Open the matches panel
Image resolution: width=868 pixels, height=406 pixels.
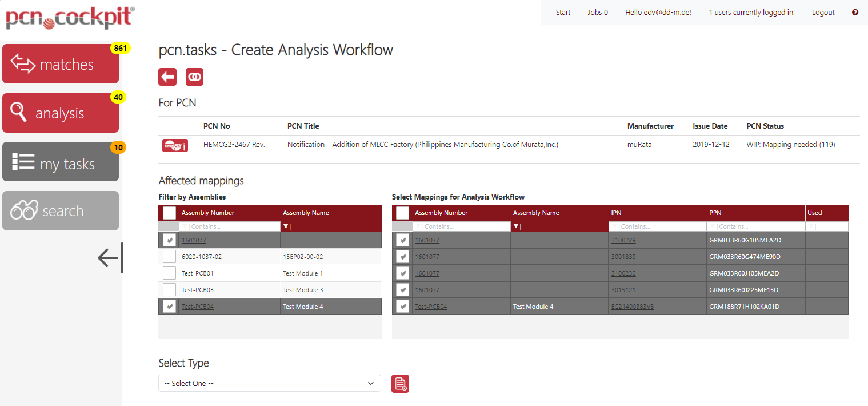[x=61, y=64]
